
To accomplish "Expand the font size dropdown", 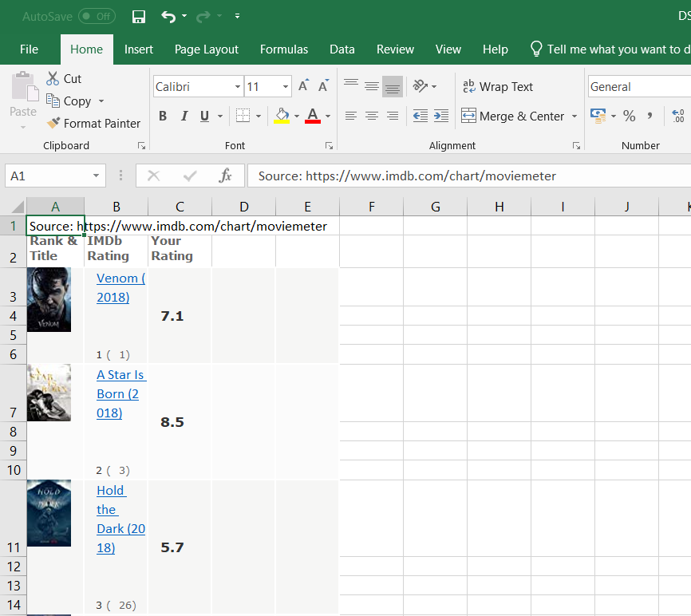I will (286, 87).
